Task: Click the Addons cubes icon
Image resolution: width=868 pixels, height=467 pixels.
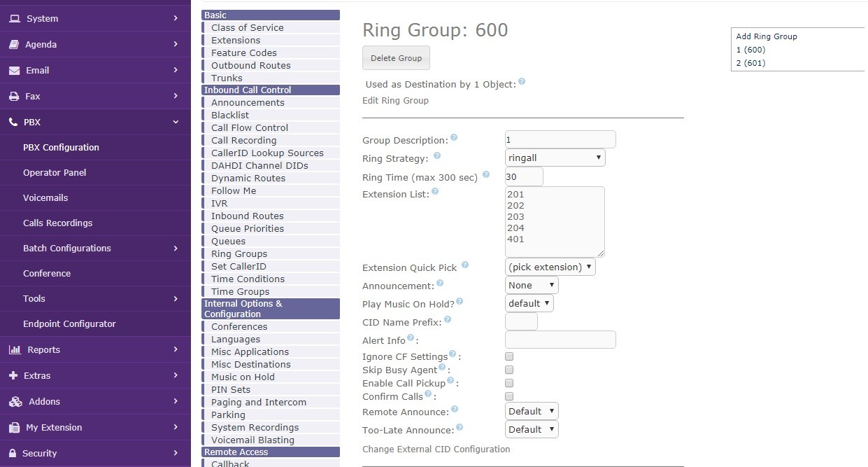Action: click(15, 401)
